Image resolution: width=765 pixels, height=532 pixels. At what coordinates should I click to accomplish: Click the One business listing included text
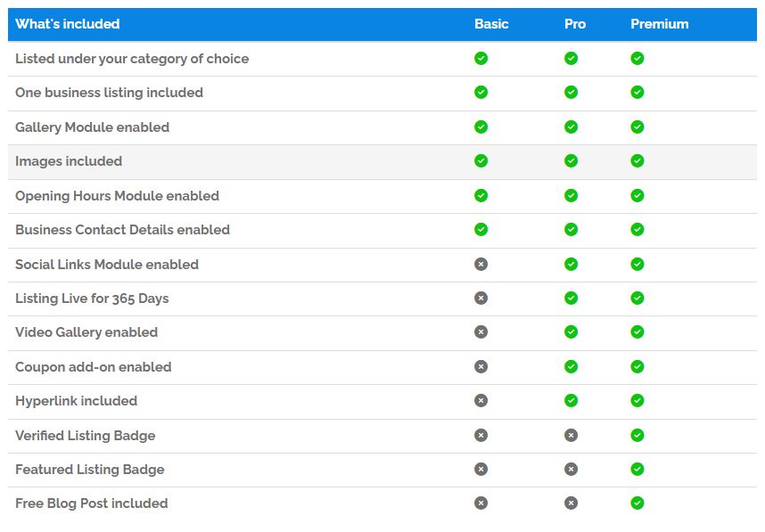pyautogui.click(x=109, y=93)
